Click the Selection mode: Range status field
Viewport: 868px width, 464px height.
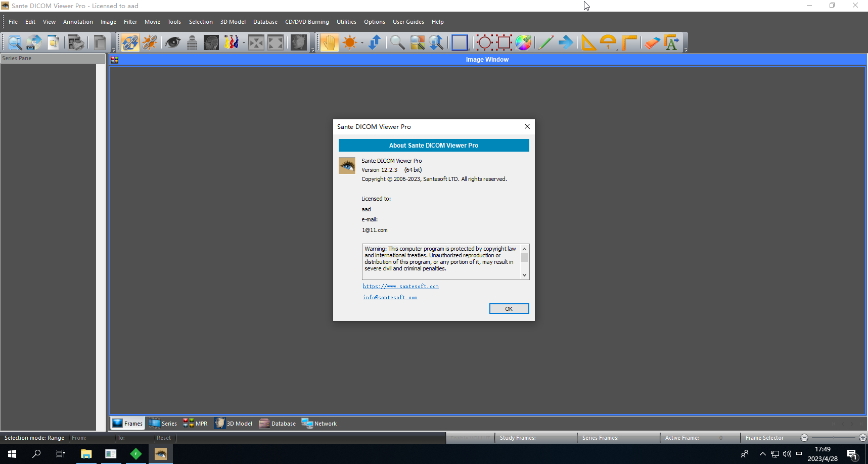pos(34,438)
